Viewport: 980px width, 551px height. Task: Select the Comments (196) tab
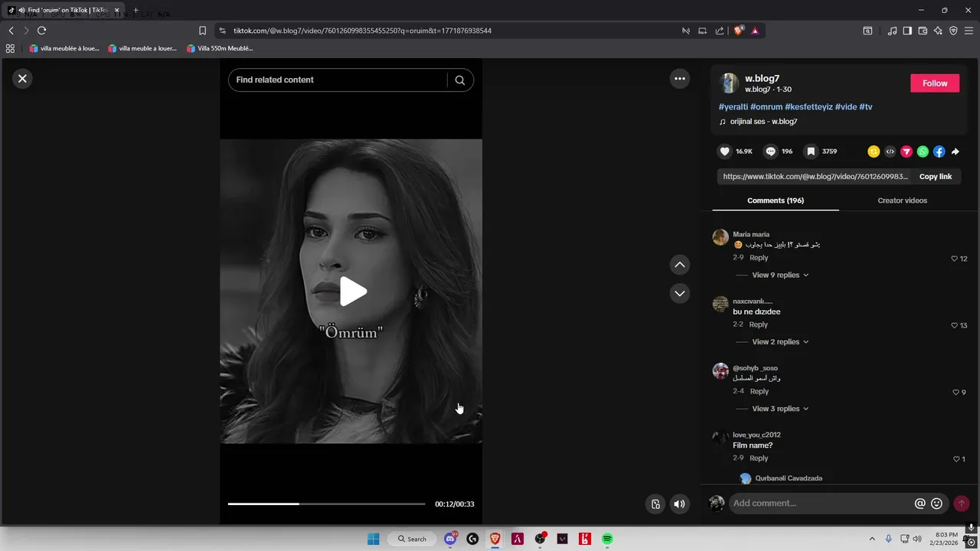776,201
